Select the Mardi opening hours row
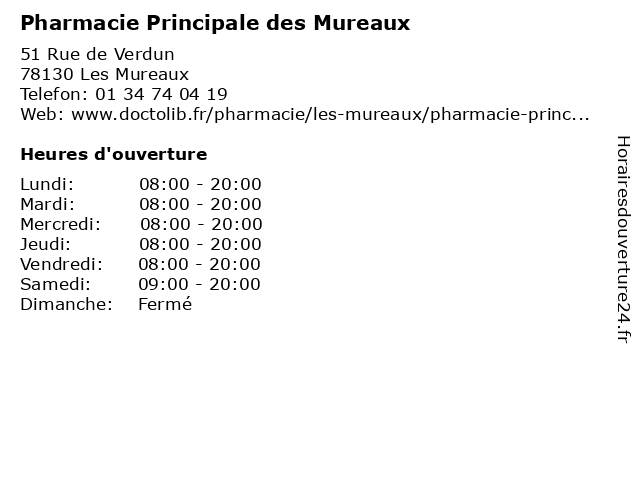Image resolution: width=640 pixels, height=480 pixels. point(141,204)
